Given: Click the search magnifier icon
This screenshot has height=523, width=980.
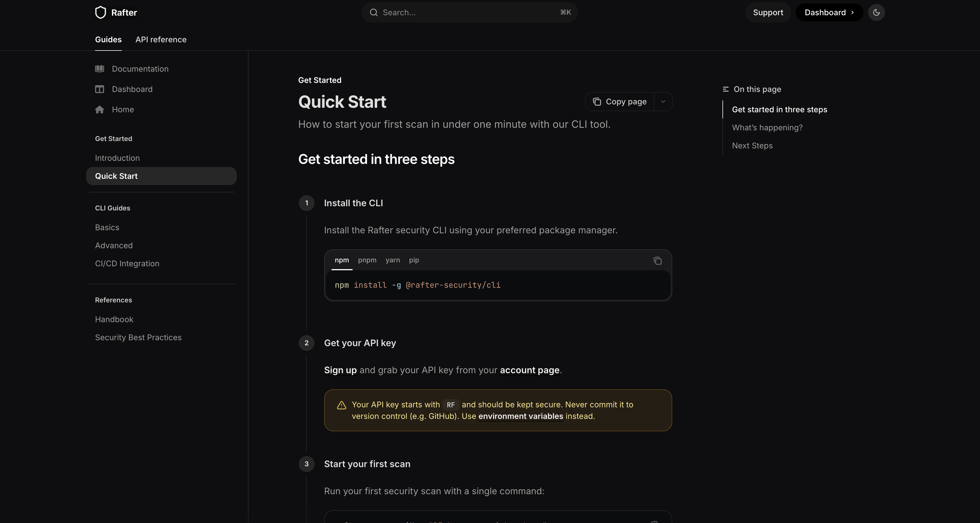Looking at the screenshot, I should (373, 12).
